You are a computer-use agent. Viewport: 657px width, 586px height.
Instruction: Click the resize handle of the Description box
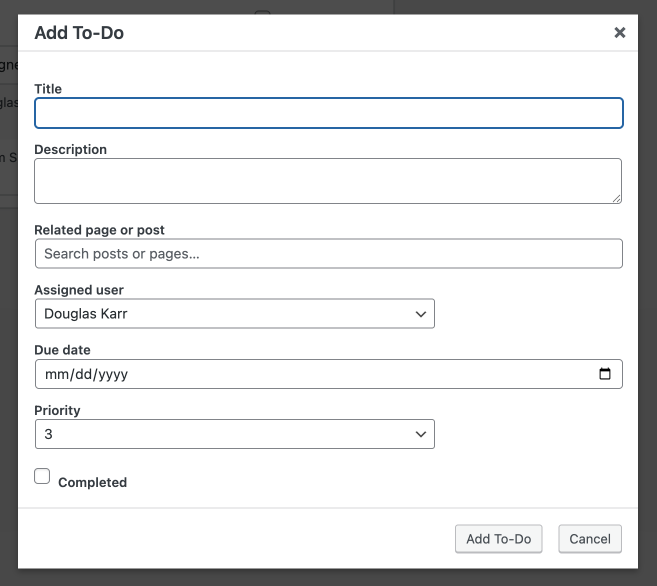click(616, 198)
